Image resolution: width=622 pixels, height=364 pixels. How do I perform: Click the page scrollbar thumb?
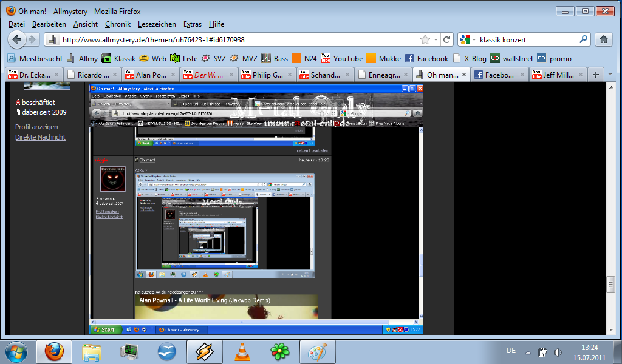coord(611,285)
